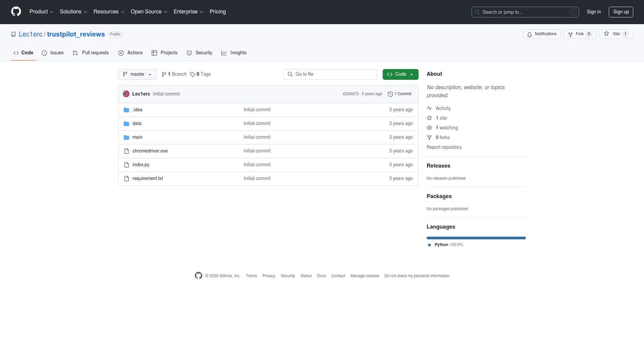Click the index.py file icon

coord(126,165)
